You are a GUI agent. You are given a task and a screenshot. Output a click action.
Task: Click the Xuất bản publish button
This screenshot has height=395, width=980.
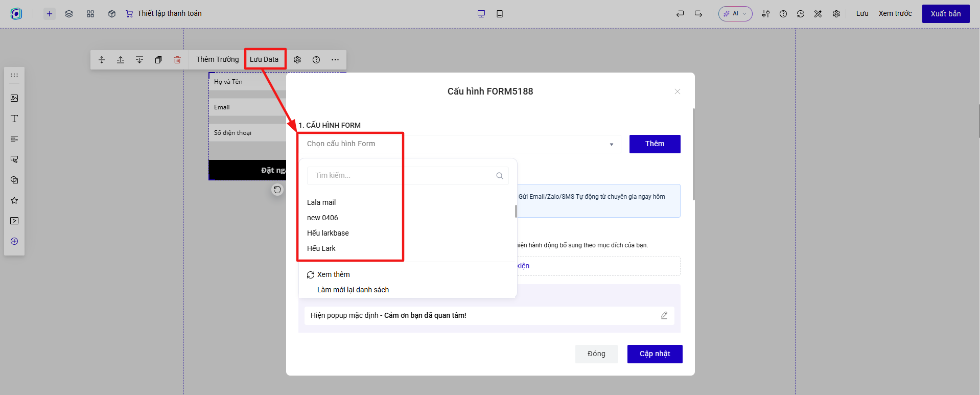point(946,14)
